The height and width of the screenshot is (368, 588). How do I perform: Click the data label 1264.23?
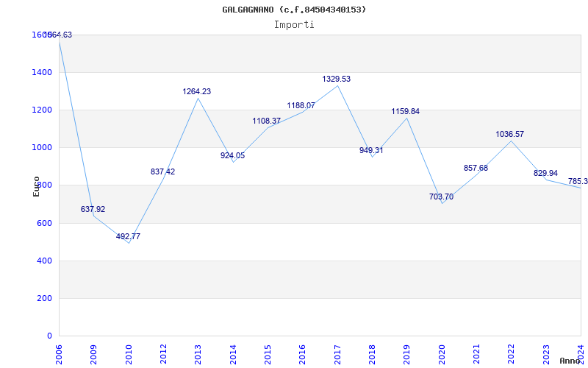coord(197,91)
